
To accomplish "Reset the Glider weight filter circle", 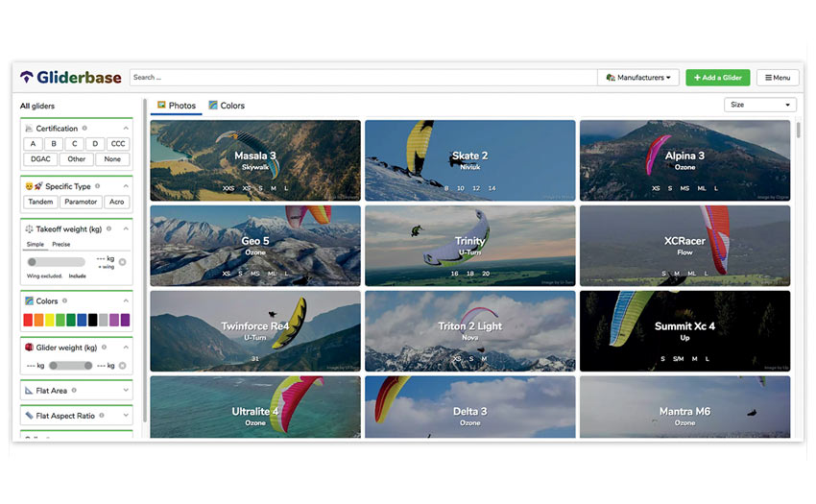I will pyautogui.click(x=122, y=366).
